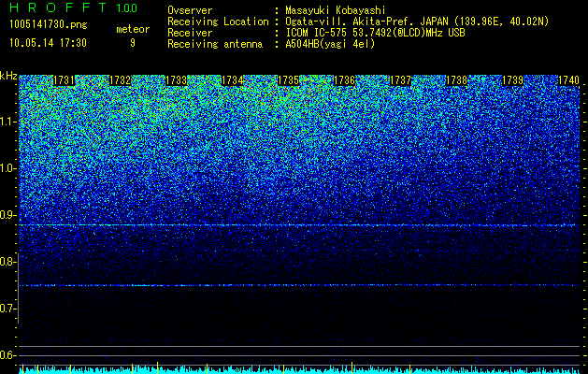Click the meteor label
Viewport: 588px width, 374px height.
pyautogui.click(x=133, y=29)
